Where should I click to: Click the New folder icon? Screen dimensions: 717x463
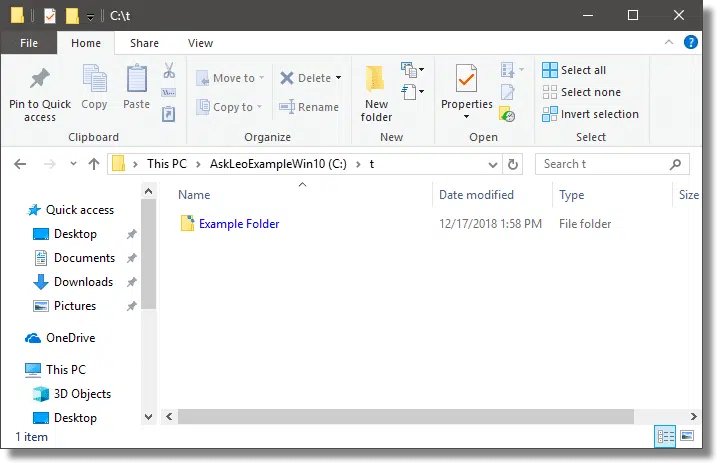coord(375,79)
